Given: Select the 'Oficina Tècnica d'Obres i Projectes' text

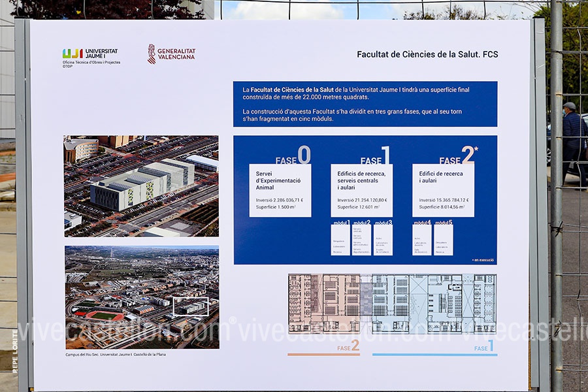Looking at the screenshot, I should [91, 62].
